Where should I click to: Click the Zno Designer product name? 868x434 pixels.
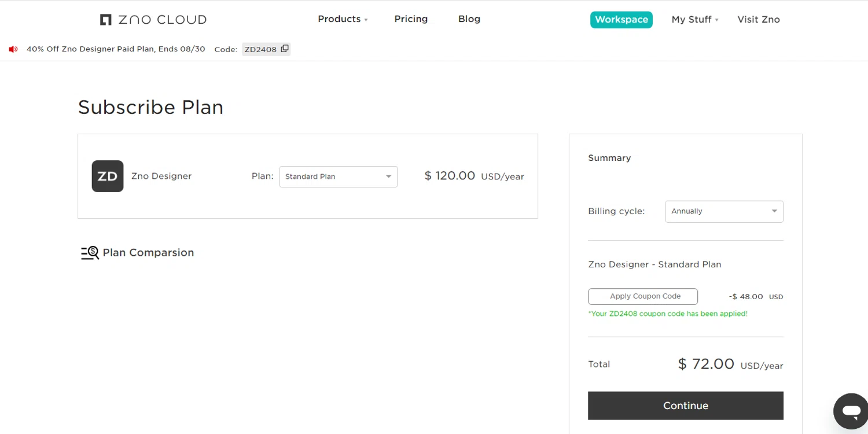click(161, 176)
